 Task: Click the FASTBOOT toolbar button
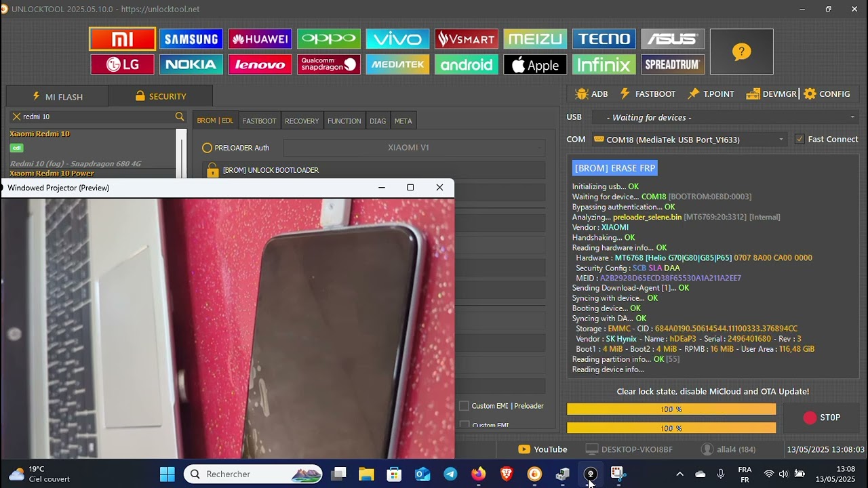[648, 94]
